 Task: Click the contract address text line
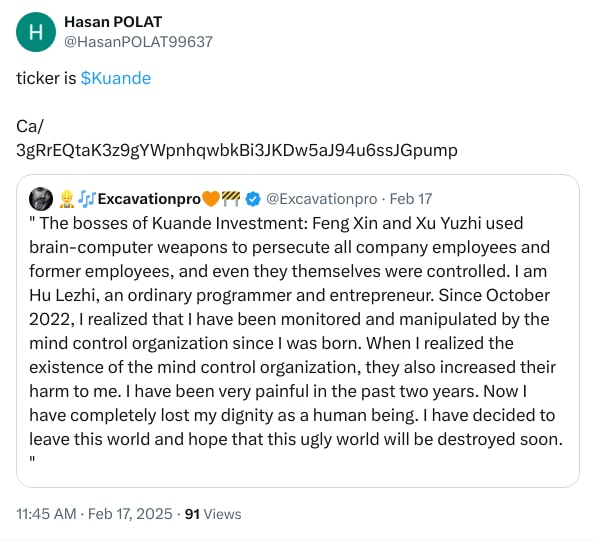click(x=237, y=150)
